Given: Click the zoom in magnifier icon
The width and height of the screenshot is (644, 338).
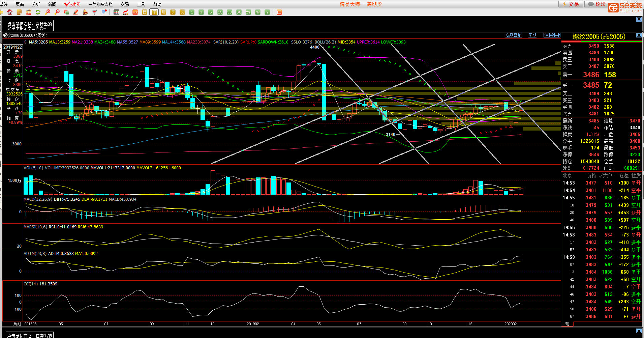Looking at the screenshot, I should coord(48,12).
